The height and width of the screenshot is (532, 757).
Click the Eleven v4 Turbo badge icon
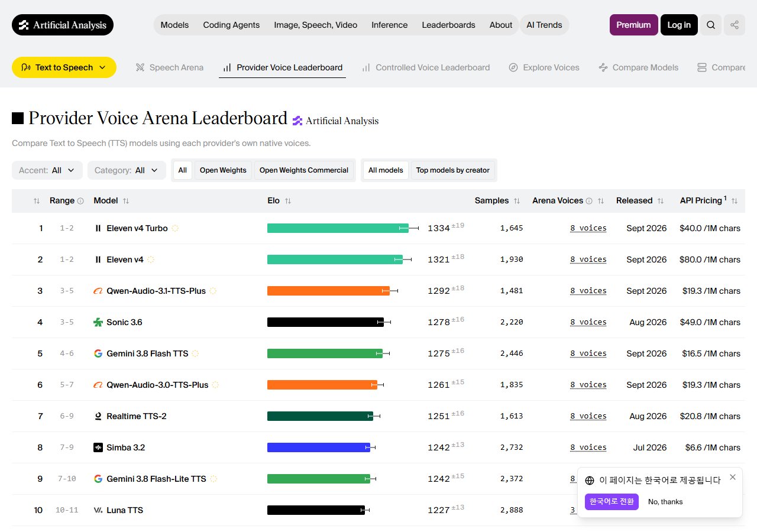pyautogui.click(x=175, y=228)
